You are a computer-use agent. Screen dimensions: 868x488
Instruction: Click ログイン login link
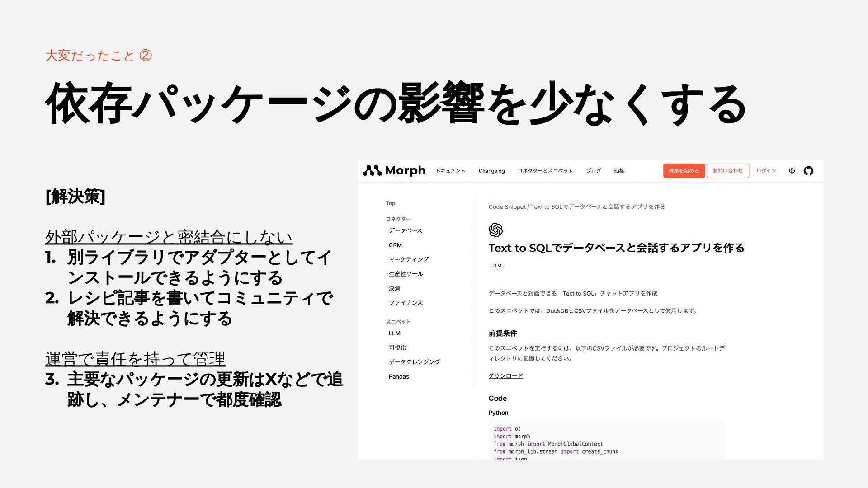(x=766, y=171)
